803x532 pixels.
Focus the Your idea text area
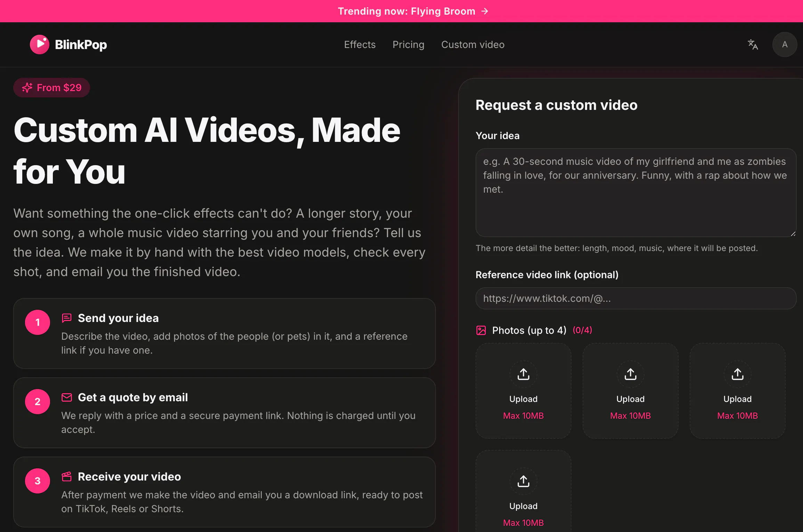[636, 193]
